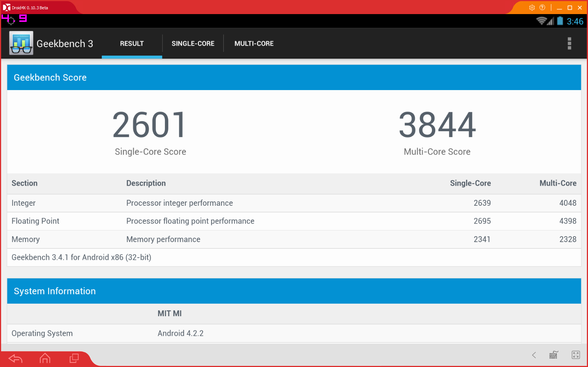Click the Operating System label
This screenshot has width=588, height=367.
[42, 333]
